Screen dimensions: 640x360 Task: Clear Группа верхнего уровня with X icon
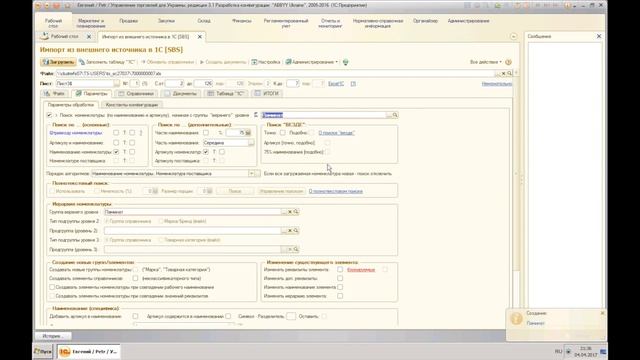pyautogui.click(x=290, y=212)
